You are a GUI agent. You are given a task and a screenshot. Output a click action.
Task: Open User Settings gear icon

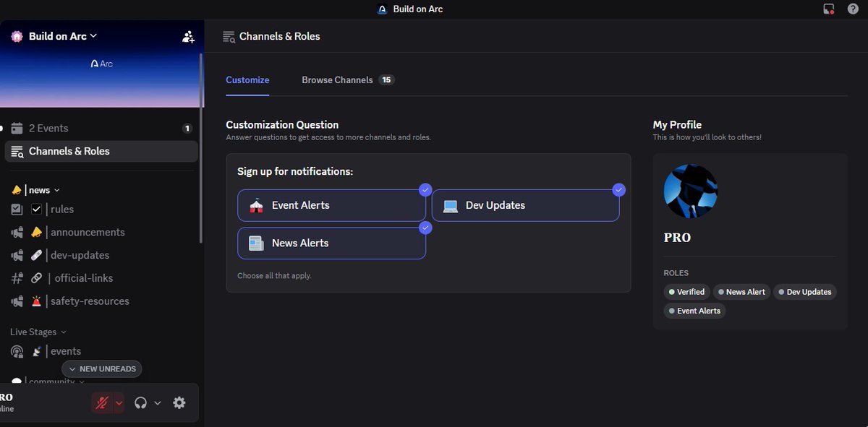179,402
